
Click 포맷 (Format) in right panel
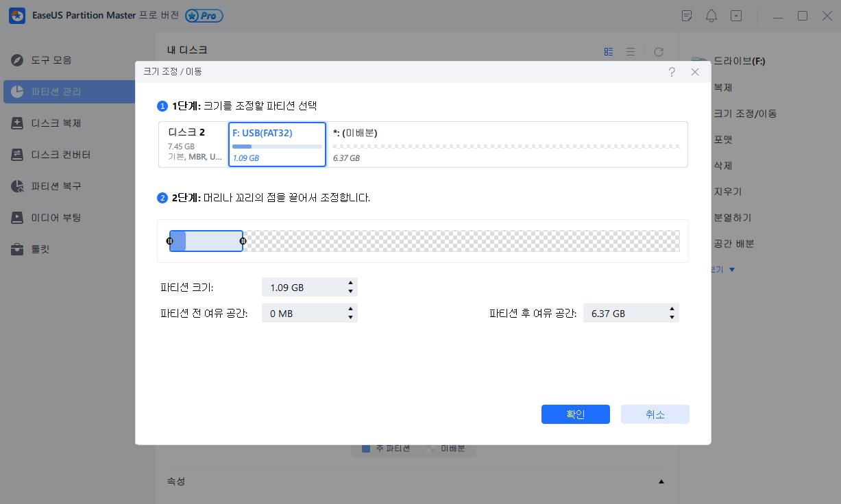(723, 140)
